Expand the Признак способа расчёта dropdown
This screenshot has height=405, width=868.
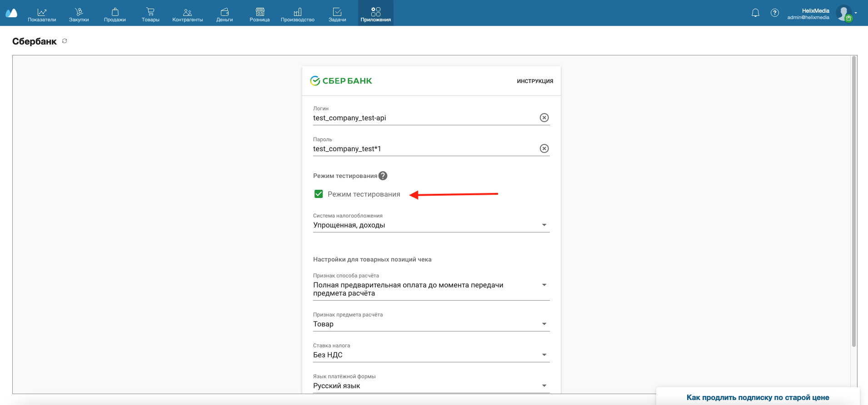(431, 289)
